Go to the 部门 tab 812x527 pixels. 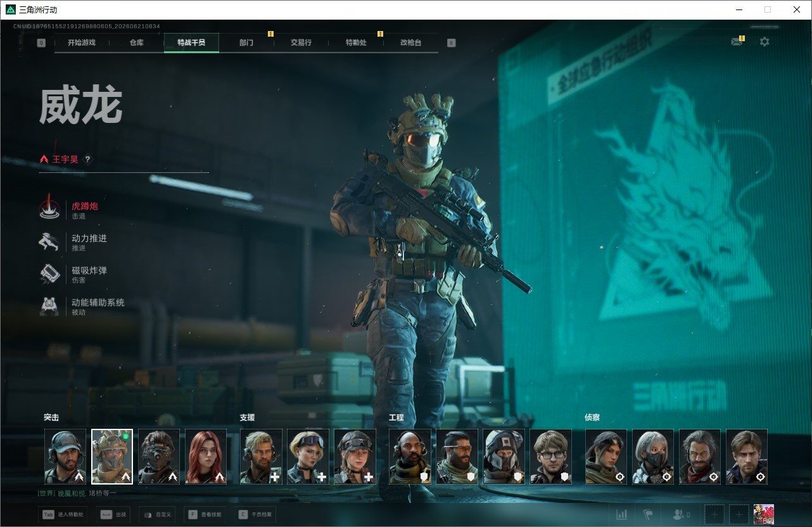(x=246, y=42)
